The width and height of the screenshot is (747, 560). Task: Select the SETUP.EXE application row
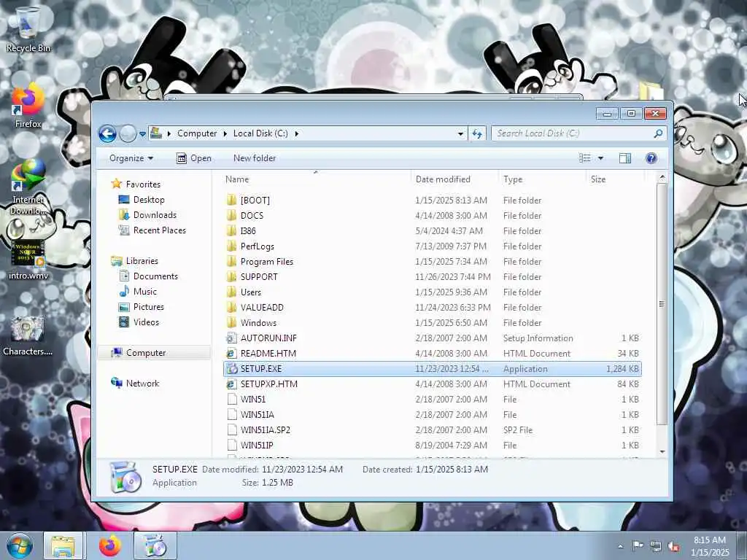(x=432, y=368)
